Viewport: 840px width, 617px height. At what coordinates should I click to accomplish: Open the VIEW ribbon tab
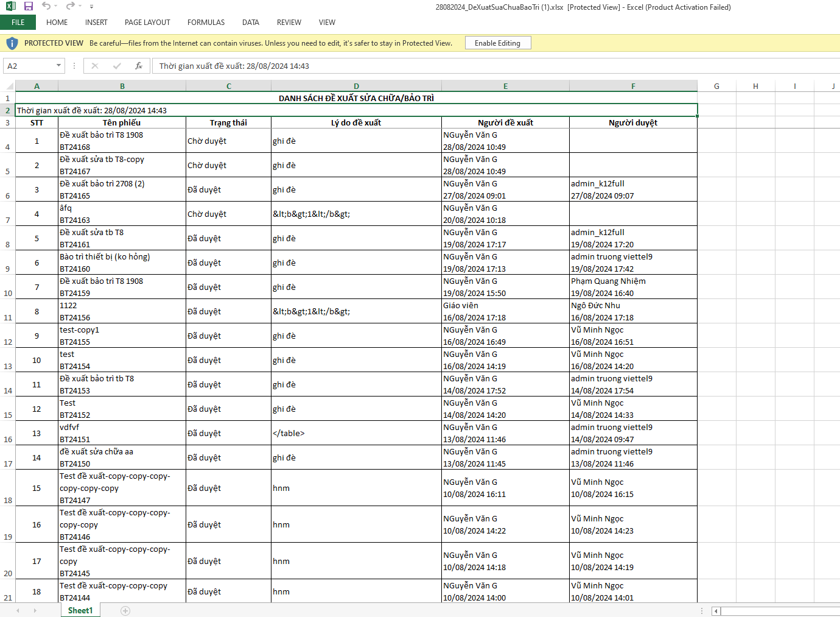[x=327, y=23]
